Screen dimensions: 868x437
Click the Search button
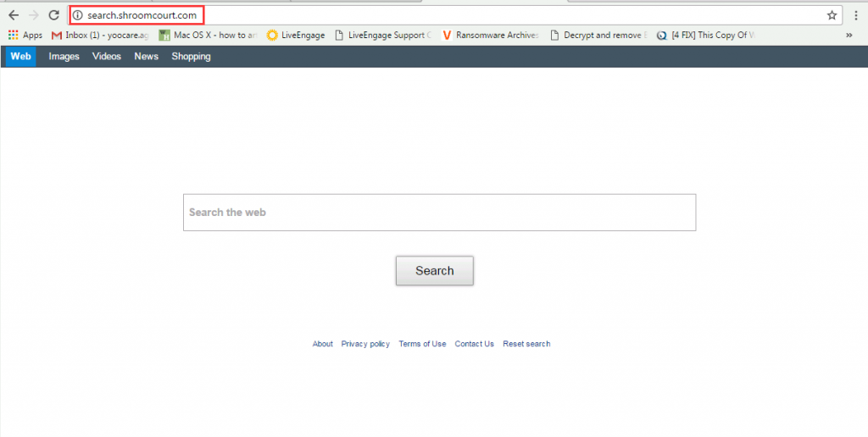(x=435, y=270)
